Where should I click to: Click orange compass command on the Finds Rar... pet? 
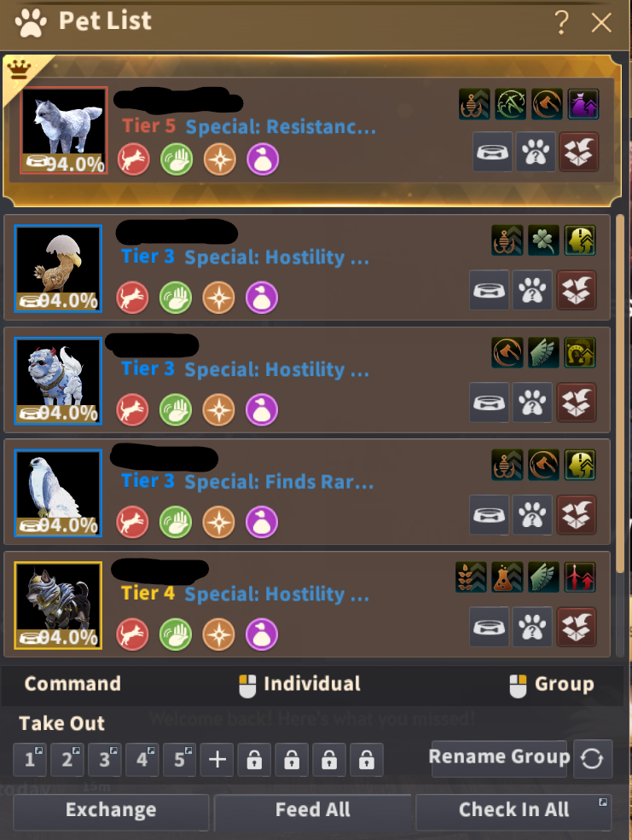218,522
